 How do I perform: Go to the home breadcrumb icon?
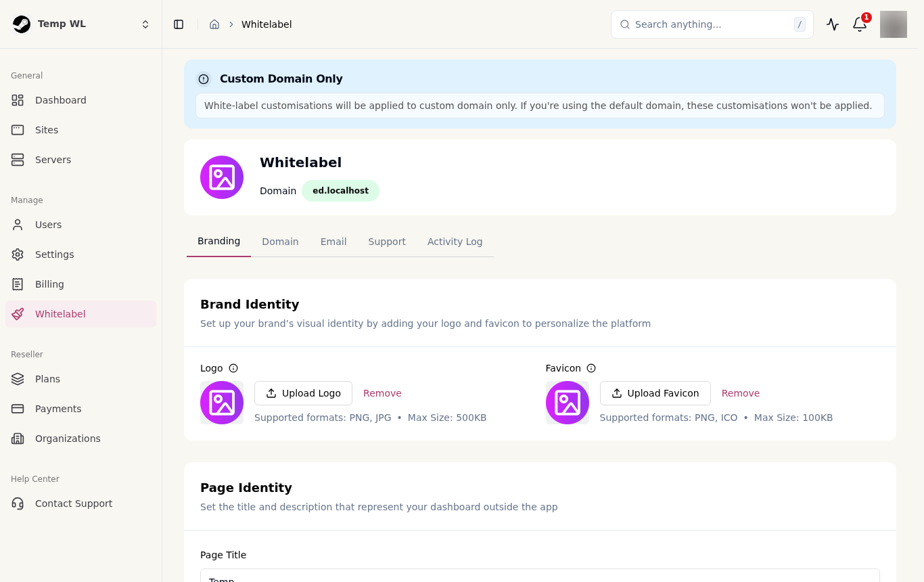214,24
